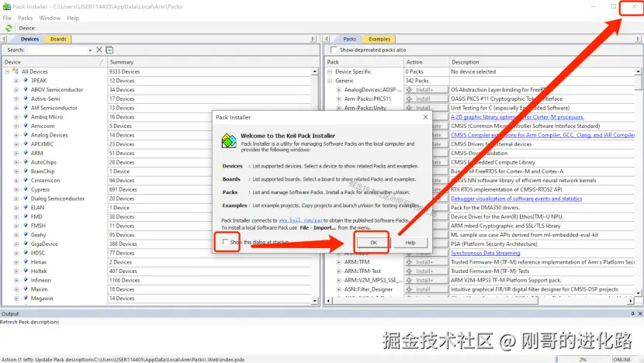The image size is (644, 363).
Task: Open the www.keil.com/pack link in the dialog
Action: tap(300, 220)
